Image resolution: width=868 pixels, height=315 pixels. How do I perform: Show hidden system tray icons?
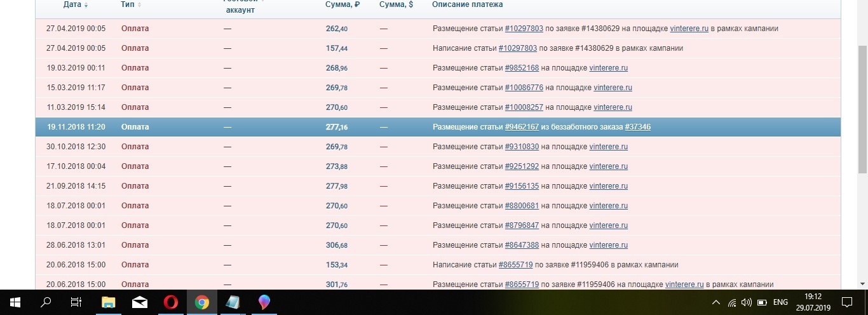[x=716, y=302]
